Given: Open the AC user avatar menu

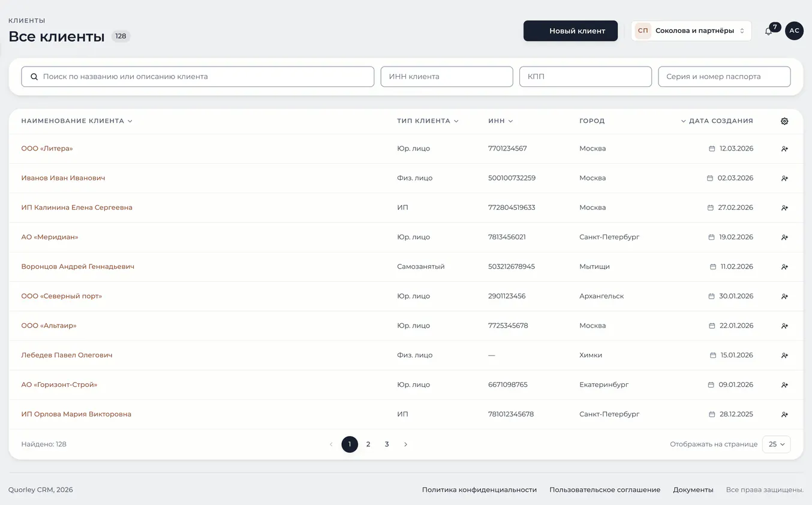Looking at the screenshot, I should click(794, 31).
